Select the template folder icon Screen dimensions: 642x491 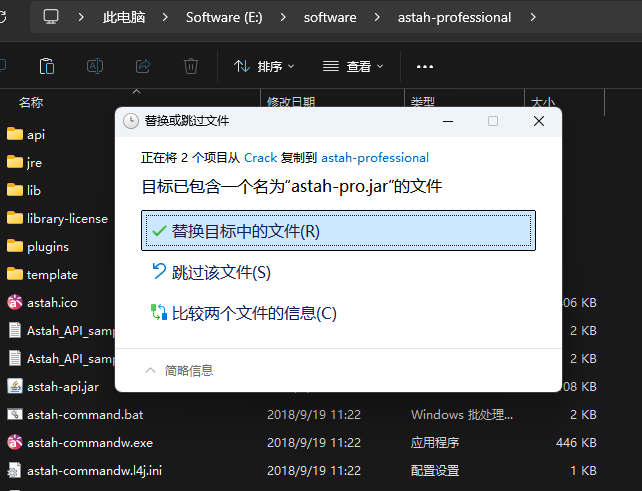(x=15, y=274)
